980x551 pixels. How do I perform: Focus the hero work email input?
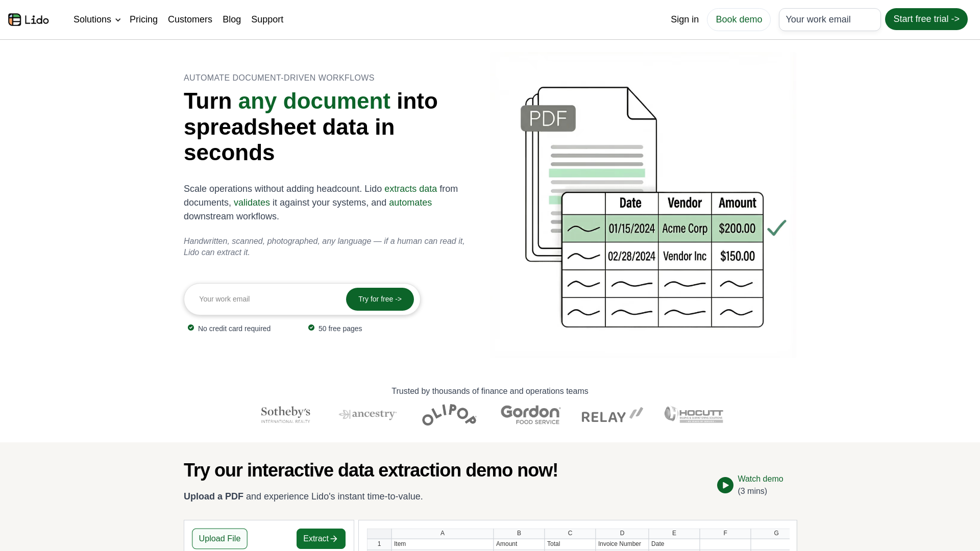[268, 299]
